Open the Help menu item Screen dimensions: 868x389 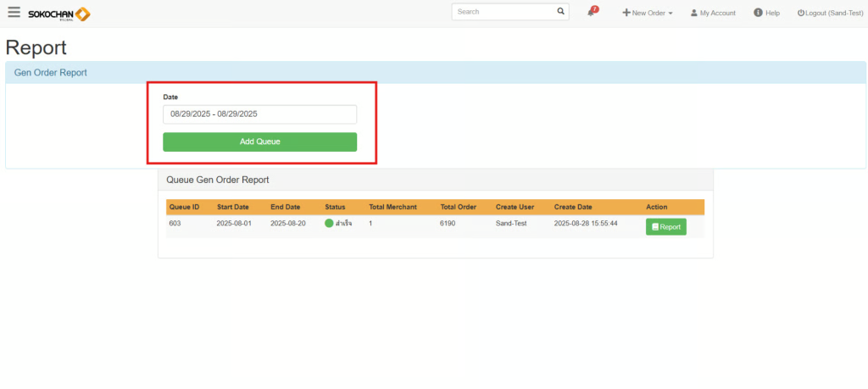point(766,13)
